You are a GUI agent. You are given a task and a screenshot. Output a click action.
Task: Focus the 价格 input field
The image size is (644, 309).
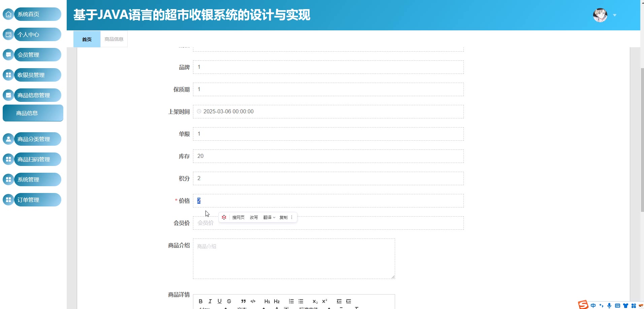click(x=328, y=201)
